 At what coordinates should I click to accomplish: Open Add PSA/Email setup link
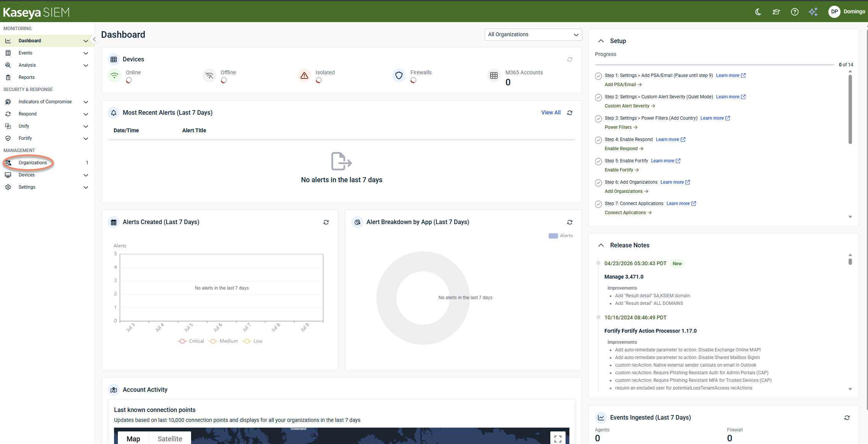coord(623,85)
